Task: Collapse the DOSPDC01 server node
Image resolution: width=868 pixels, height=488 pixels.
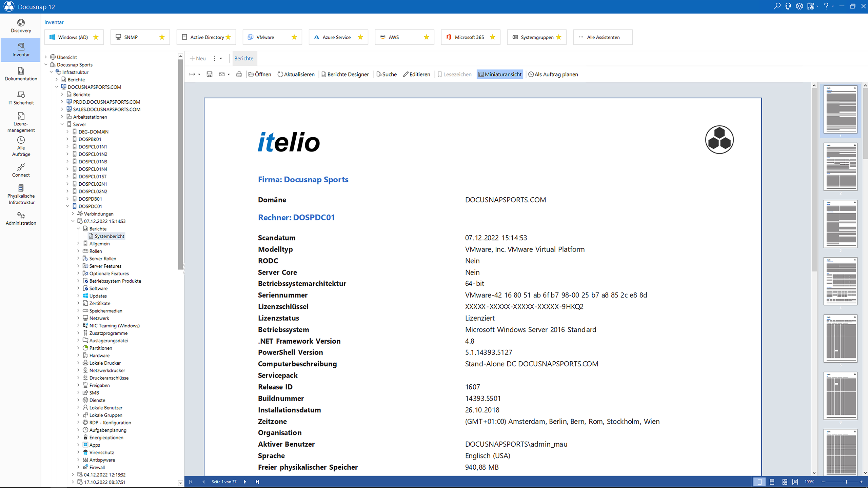Action: (x=67, y=206)
